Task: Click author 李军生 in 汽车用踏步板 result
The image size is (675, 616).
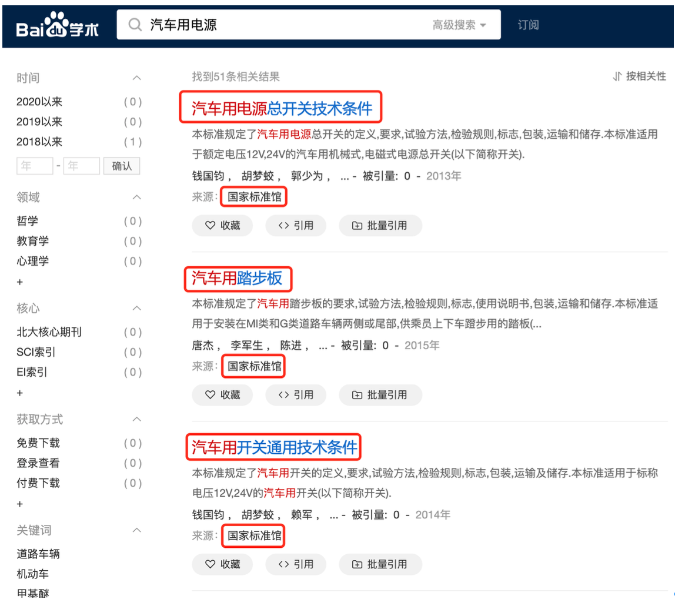Action: point(247,345)
